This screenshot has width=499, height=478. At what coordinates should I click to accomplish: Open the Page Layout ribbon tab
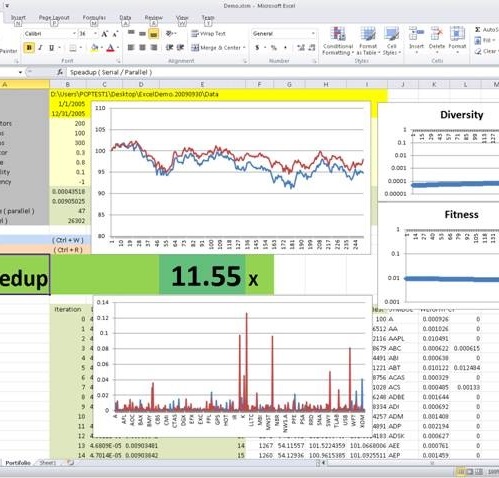tap(54, 18)
